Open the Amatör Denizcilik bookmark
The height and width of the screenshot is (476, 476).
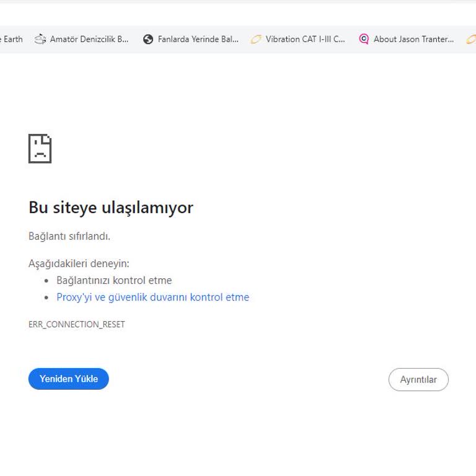(81, 39)
